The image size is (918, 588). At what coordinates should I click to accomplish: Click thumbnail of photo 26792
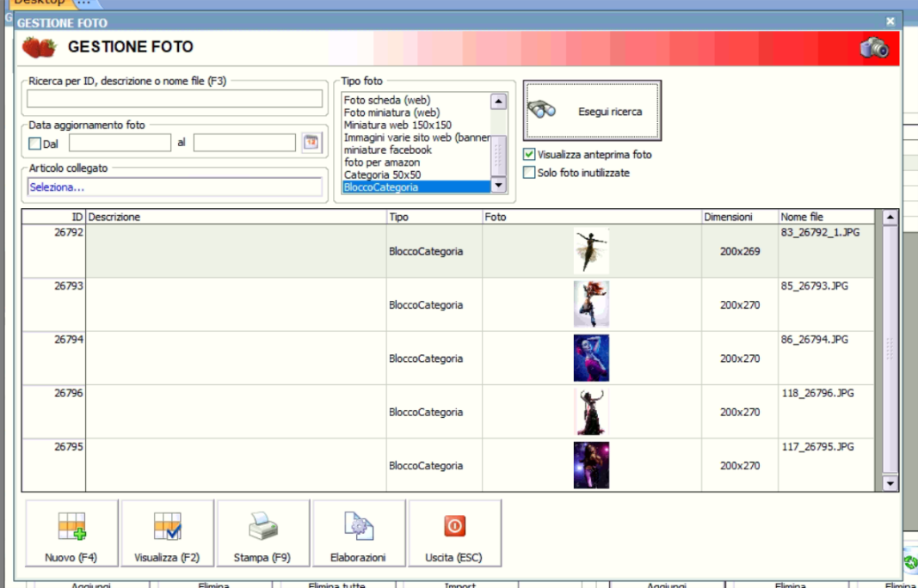[591, 251]
